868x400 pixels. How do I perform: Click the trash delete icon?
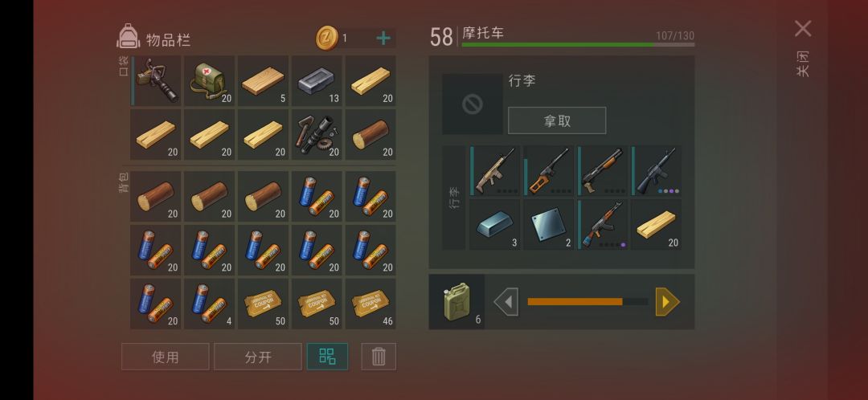[379, 357]
